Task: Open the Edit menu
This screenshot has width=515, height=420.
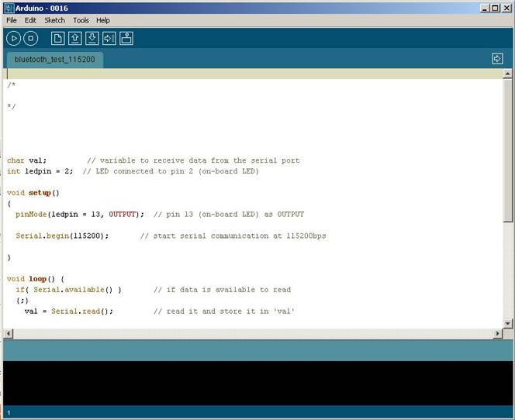Action: (30, 20)
